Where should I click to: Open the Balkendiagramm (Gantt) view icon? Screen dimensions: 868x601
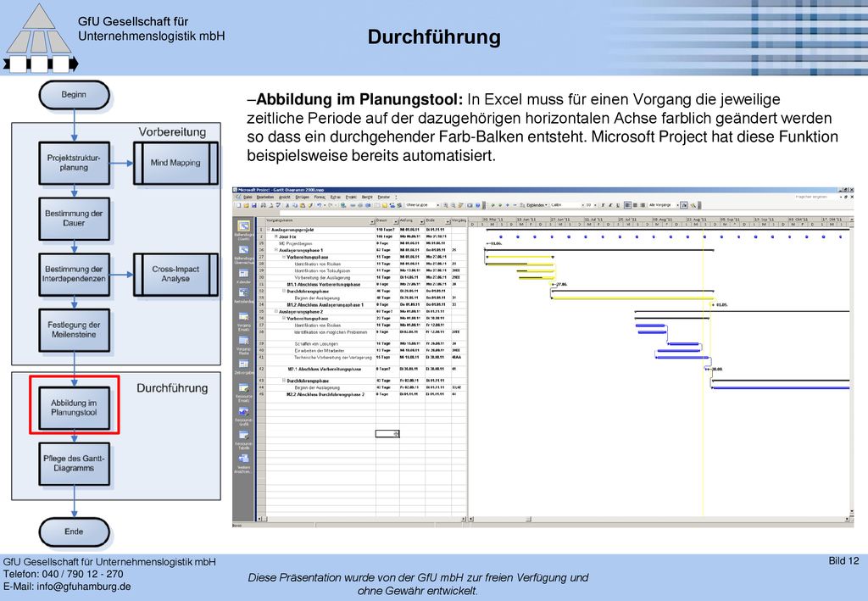pos(243,225)
